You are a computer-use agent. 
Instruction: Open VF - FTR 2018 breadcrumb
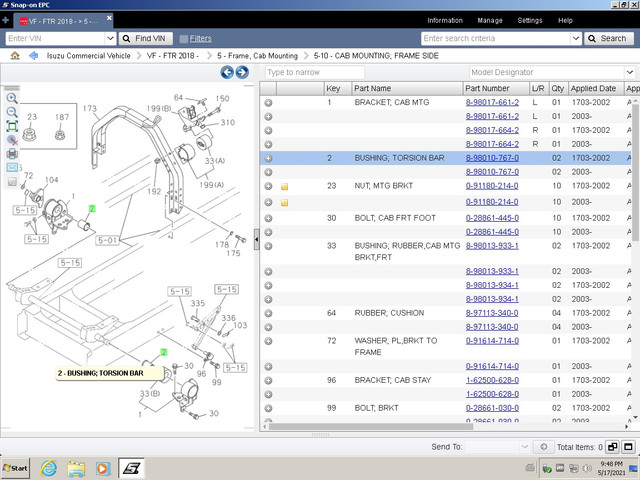point(173,56)
